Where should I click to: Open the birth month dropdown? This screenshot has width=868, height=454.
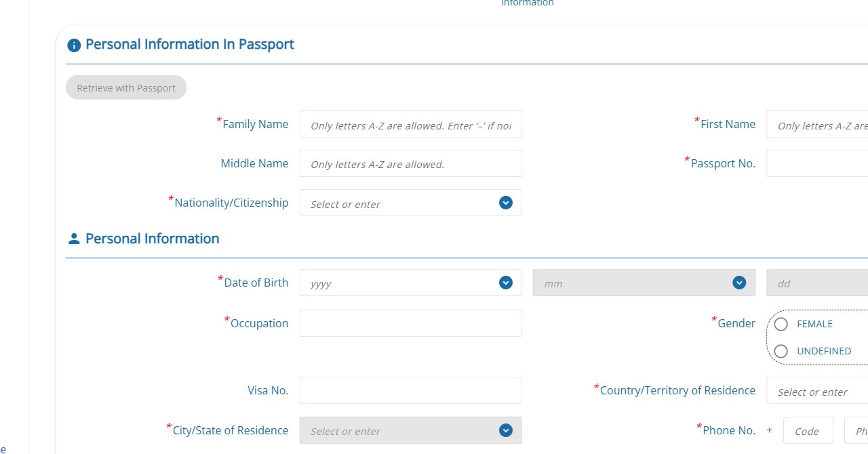pos(738,283)
